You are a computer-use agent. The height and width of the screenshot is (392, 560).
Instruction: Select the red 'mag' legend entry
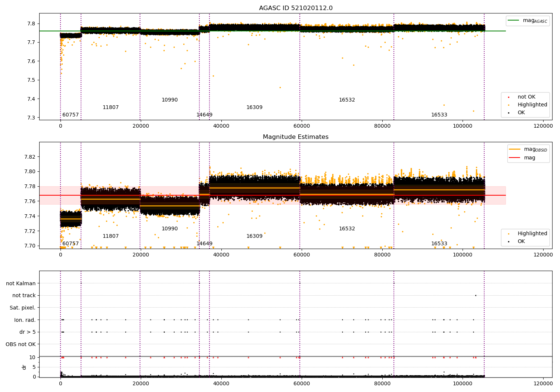[523, 158]
